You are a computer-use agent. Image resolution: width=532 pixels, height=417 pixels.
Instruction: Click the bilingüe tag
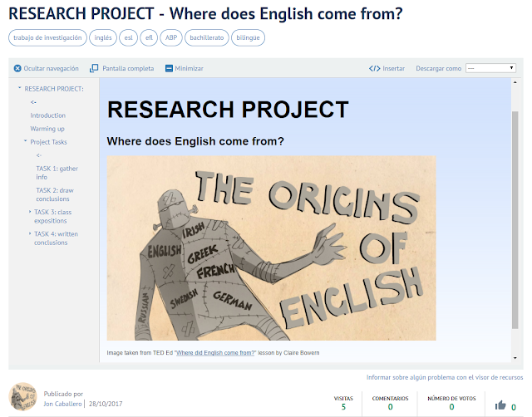tap(248, 37)
